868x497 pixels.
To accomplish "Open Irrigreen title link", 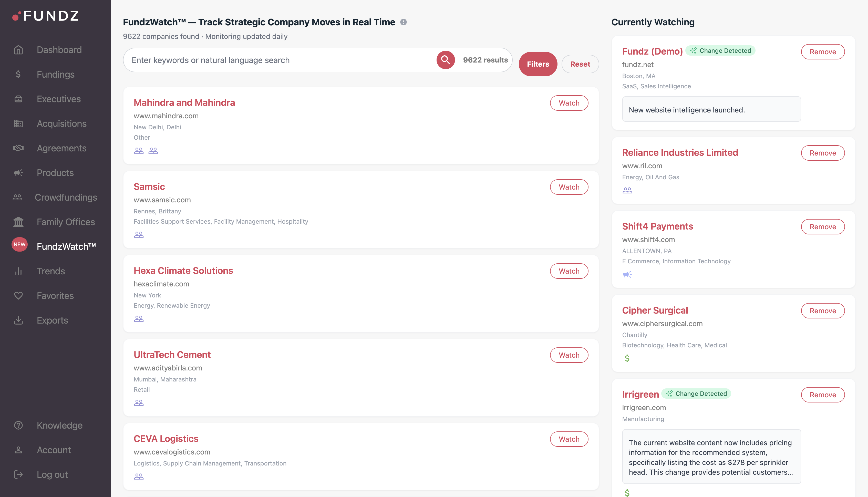I will pyautogui.click(x=640, y=394).
